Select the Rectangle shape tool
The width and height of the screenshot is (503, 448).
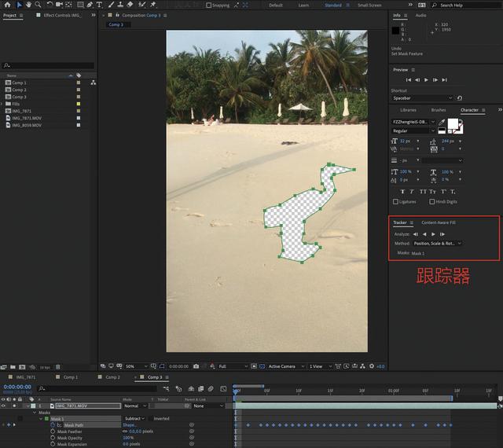pos(80,5)
